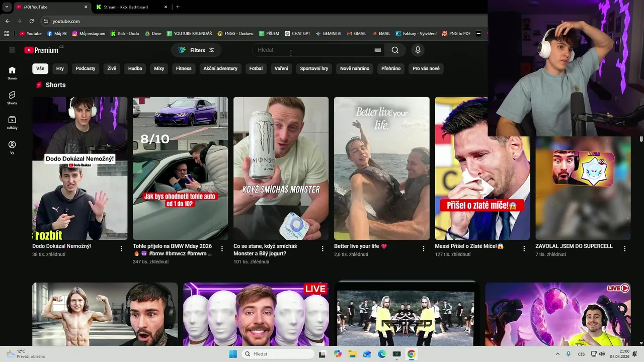Viewport: 644px width, 362px height.
Task: Open File Explorer from the taskbar
Action: click(x=352, y=354)
